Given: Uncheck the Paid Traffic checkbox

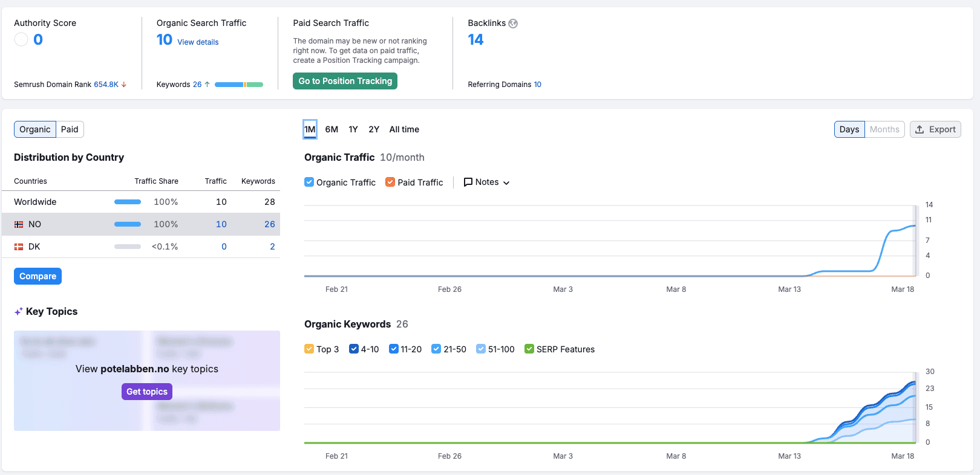Looking at the screenshot, I should click(390, 182).
